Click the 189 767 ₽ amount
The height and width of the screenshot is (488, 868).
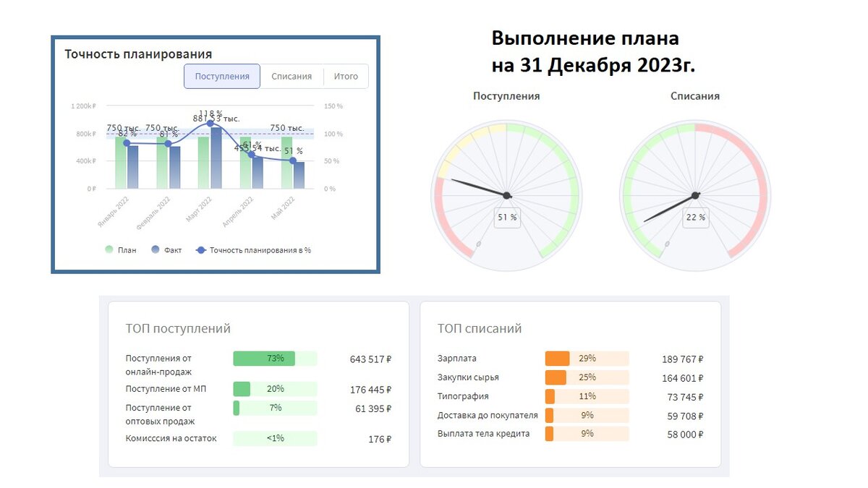(x=683, y=359)
